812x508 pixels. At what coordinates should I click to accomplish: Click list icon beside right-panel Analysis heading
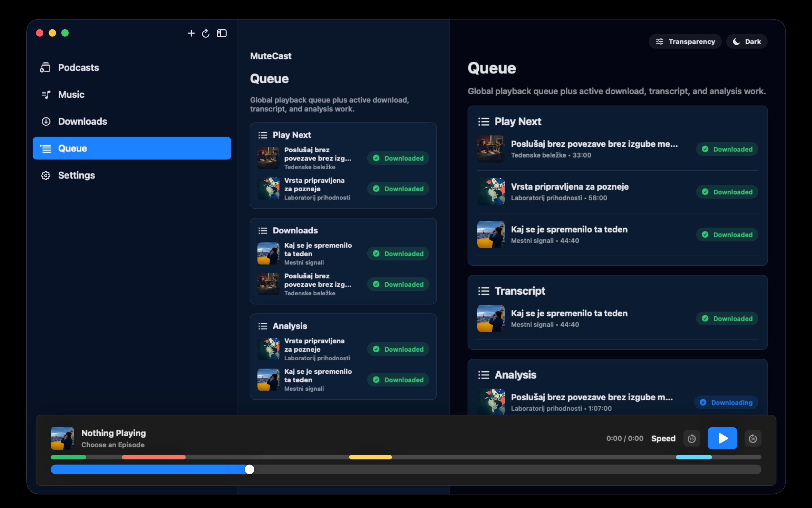(x=484, y=375)
